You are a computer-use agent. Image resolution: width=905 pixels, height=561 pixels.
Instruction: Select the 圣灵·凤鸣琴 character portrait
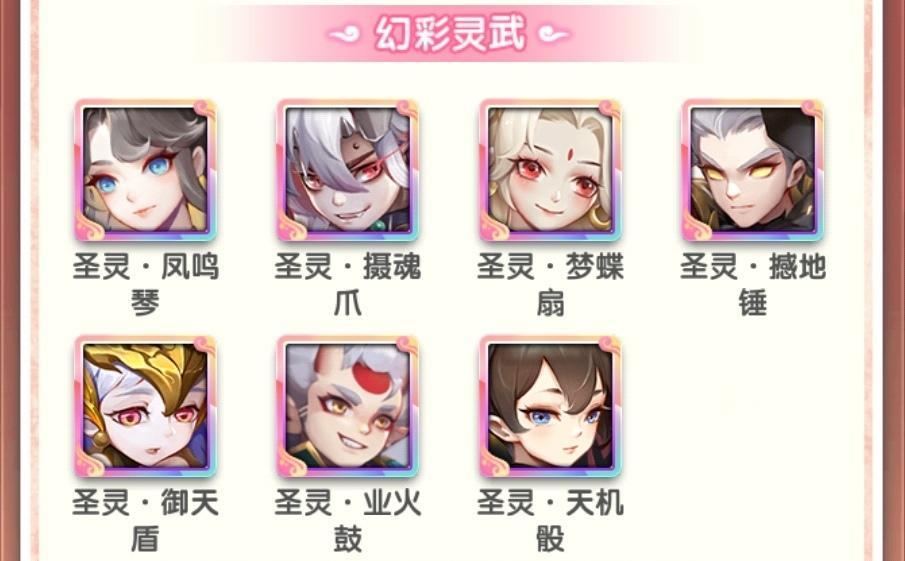coord(145,170)
